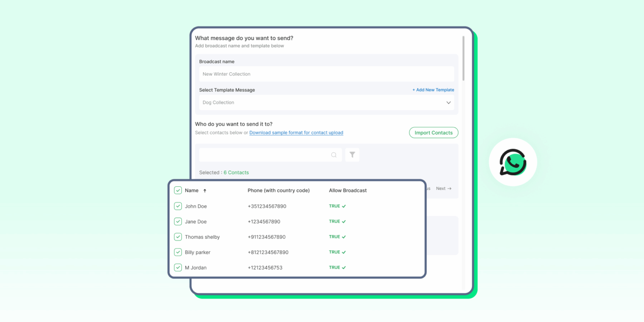
Task: Deselect Billy parker's checkbox
Action: [x=178, y=252]
